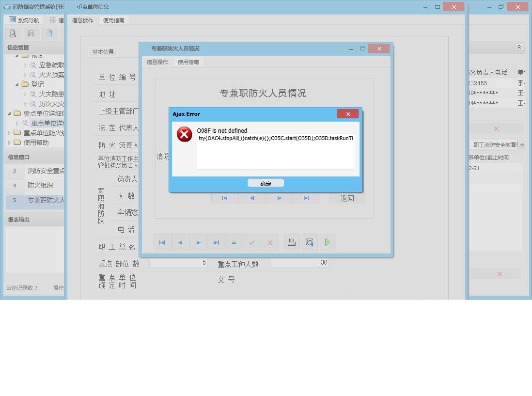Jump to the first record
This screenshot has width=532, height=396.
click(x=162, y=242)
